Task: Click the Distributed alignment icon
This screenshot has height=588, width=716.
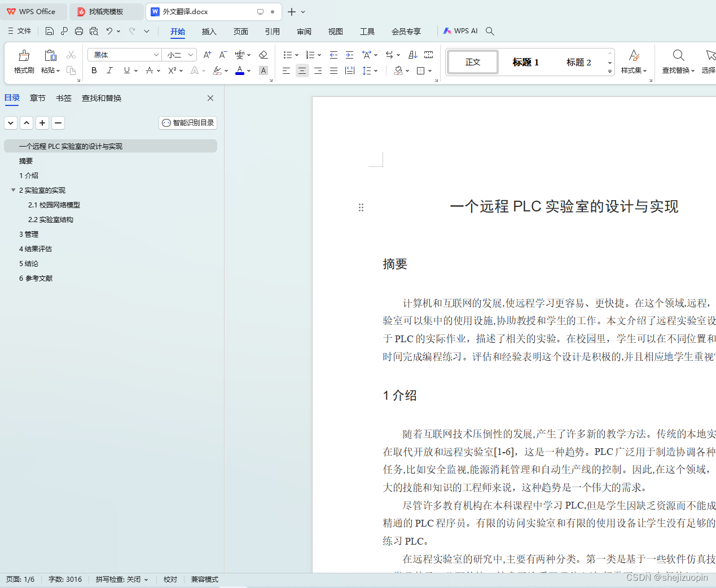Action: 350,70
